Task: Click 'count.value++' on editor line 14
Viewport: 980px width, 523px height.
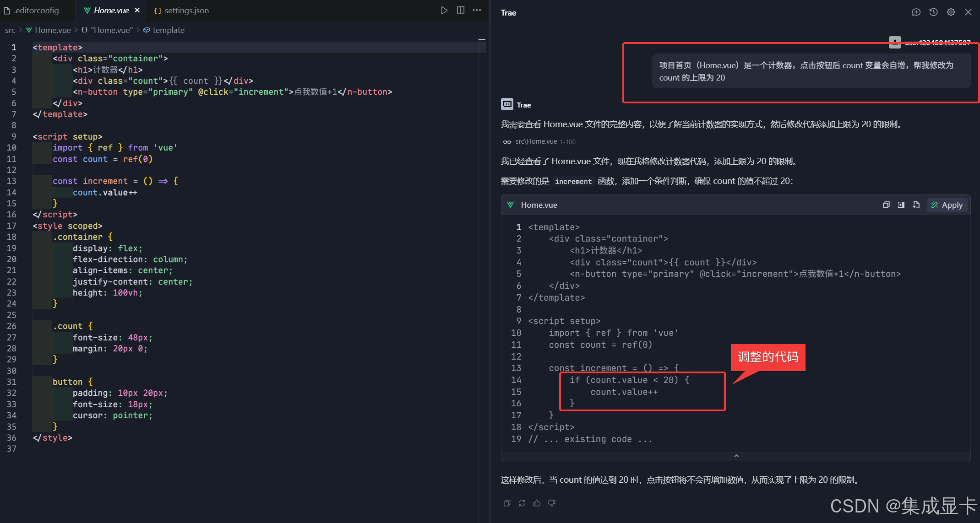Action: 105,193
